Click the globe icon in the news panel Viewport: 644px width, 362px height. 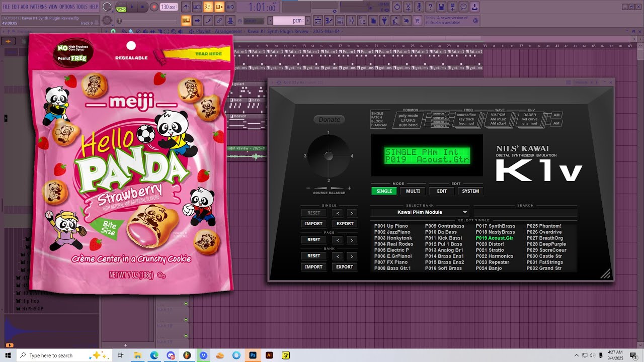[x=475, y=21]
